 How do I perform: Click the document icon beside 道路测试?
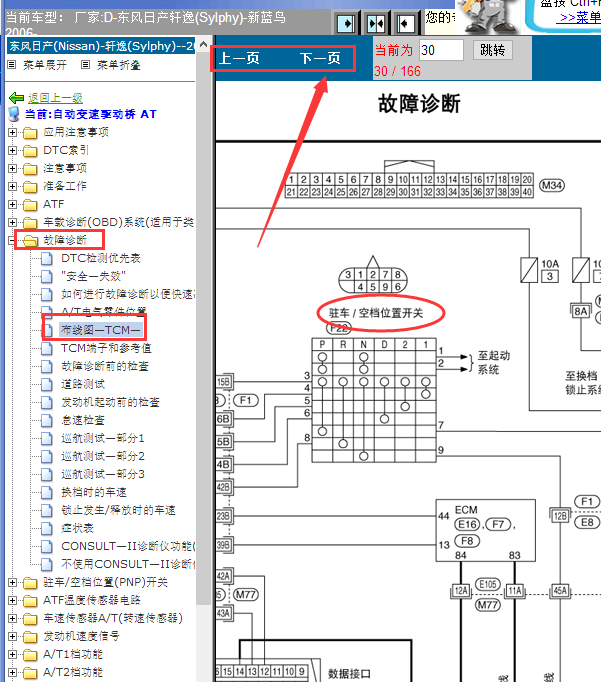[x=47, y=385]
